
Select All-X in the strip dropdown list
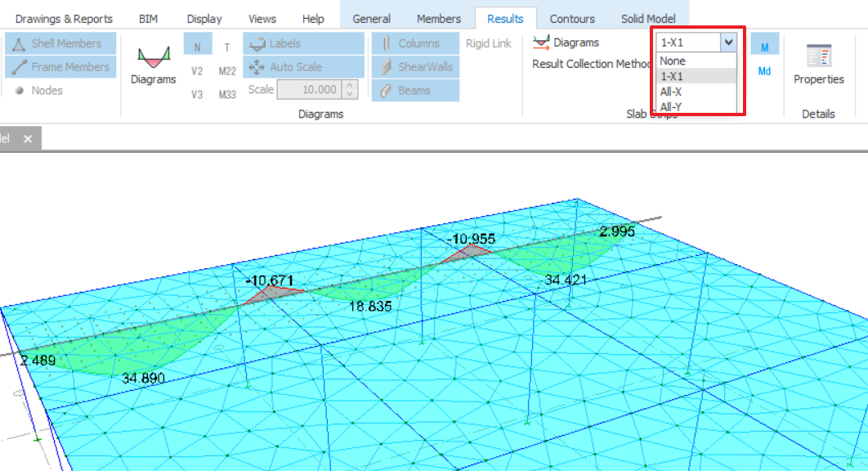671,92
